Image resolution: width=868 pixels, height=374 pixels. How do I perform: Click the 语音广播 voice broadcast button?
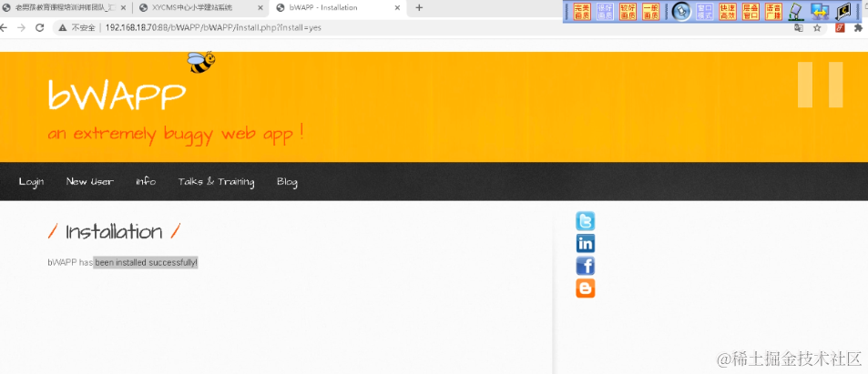click(x=773, y=11)
